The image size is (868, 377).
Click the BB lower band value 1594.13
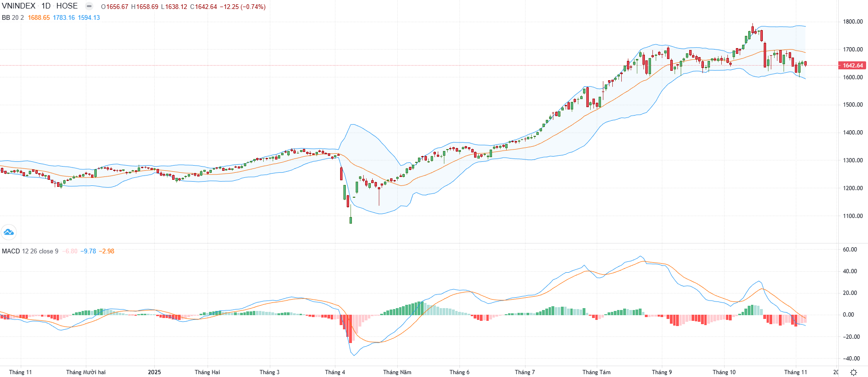pyautogui.click(x=89, y=17)
